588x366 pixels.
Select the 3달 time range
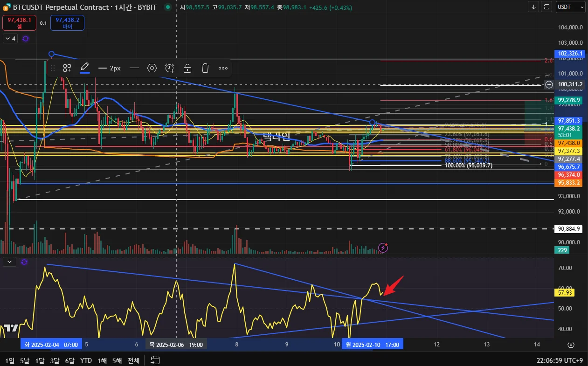(55, 360)
